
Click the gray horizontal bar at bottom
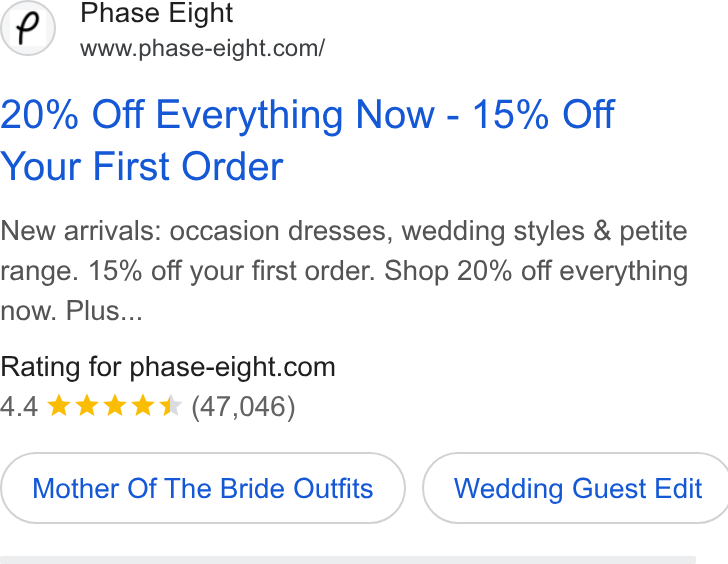point(348,560)
